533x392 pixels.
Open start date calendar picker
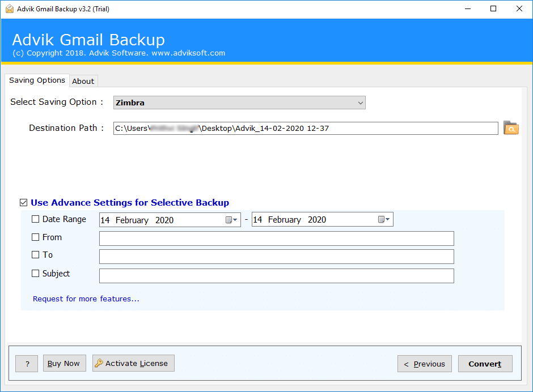pos(231,220)
